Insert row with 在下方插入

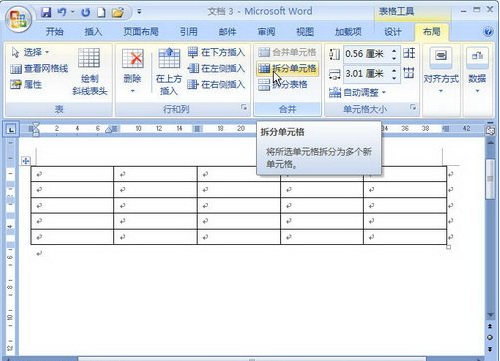point(216,52)
